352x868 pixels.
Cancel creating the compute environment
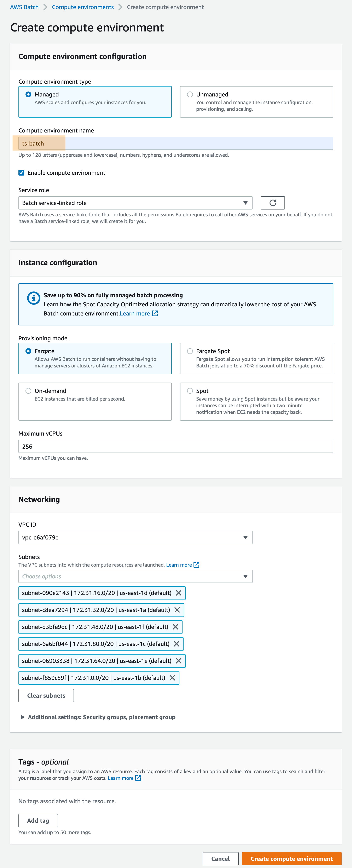click(220, 858)
